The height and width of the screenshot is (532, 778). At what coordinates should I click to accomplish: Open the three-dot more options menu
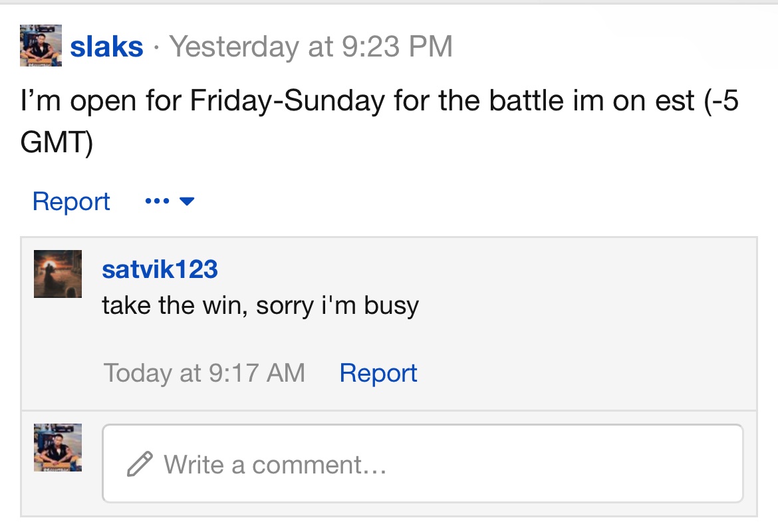tap(158, 201)
